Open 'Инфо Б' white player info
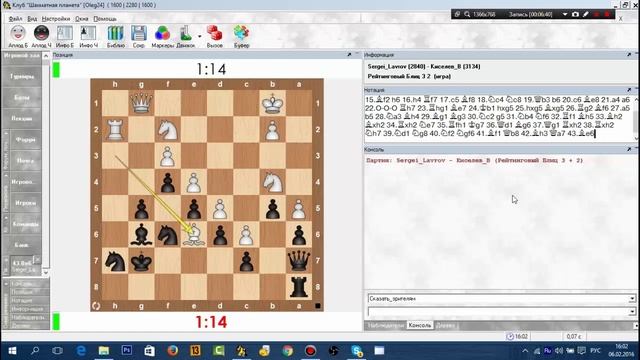 (64, 33)
